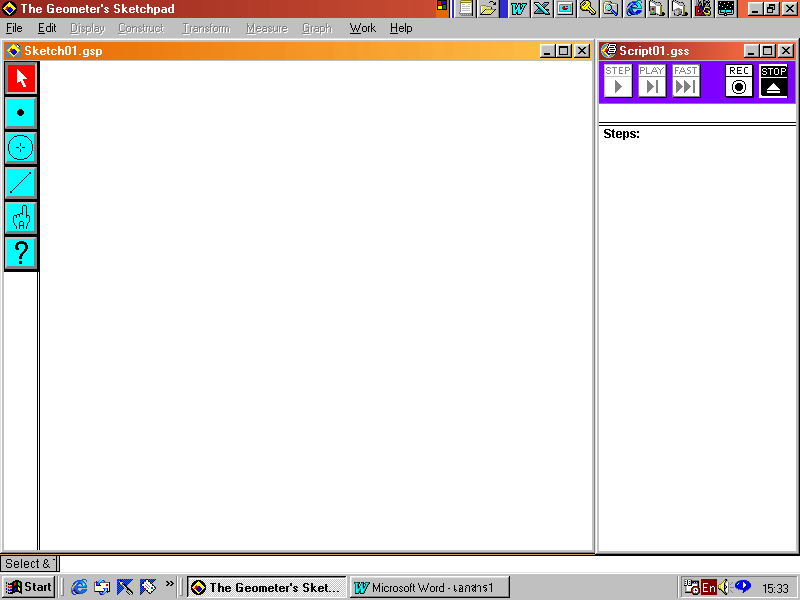Select the Straightedge segment tool

pos(20,183)
